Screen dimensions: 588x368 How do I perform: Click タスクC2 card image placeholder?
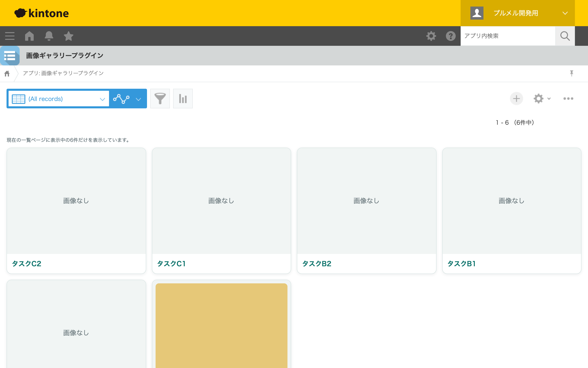click(76, 201)
